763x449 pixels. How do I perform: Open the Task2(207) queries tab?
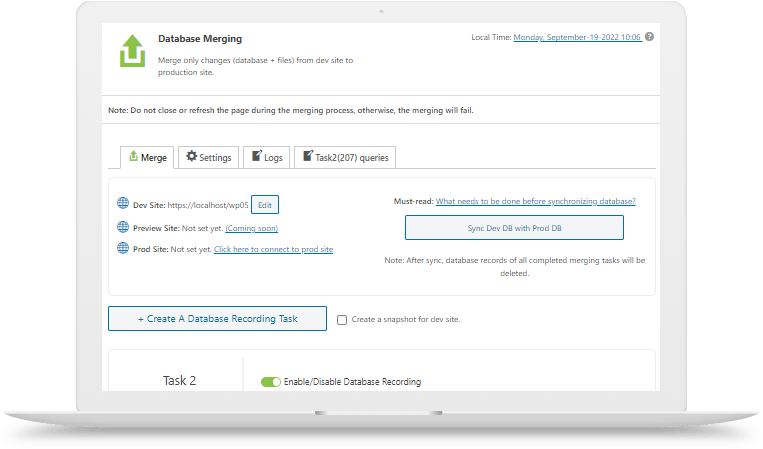(x=345, y=157)
